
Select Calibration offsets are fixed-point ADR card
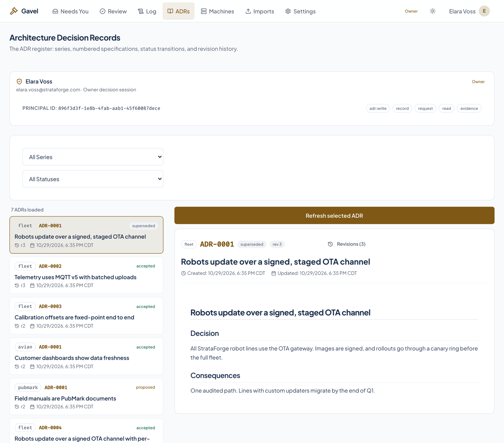pos(86,316)
